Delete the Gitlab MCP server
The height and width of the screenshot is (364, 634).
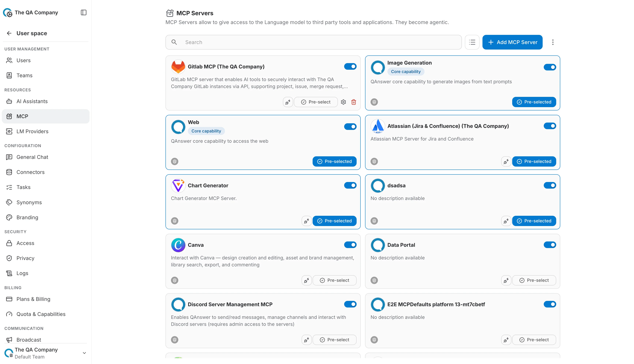pos(354,102)
